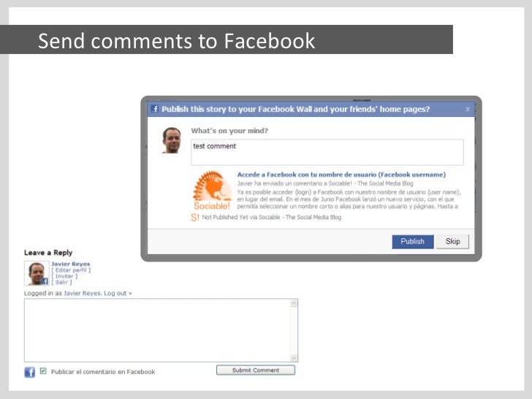Click the orange S! icon

click(x=195, y=217)
